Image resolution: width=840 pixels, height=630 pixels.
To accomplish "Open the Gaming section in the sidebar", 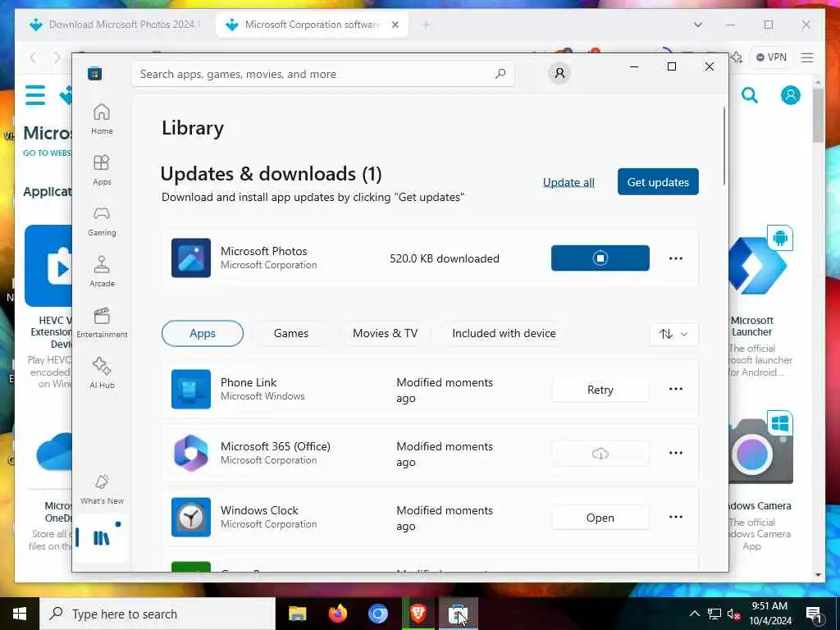I will tap(102, 221).
